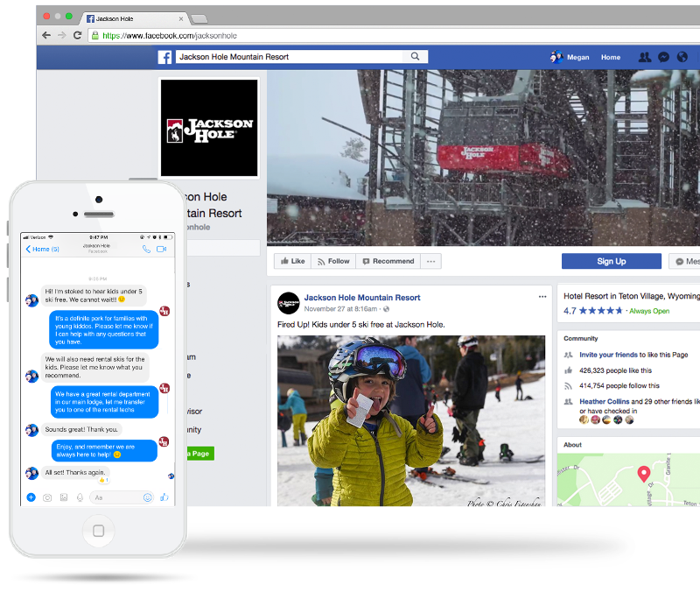Click the green padlock in address bar

(94, 35)
